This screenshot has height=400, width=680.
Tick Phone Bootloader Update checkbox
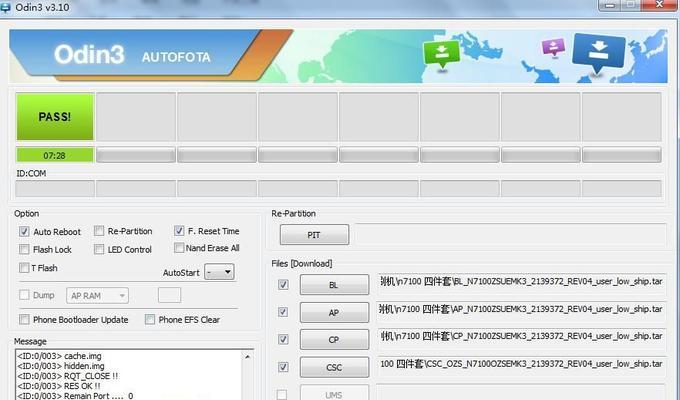point(24,320)
